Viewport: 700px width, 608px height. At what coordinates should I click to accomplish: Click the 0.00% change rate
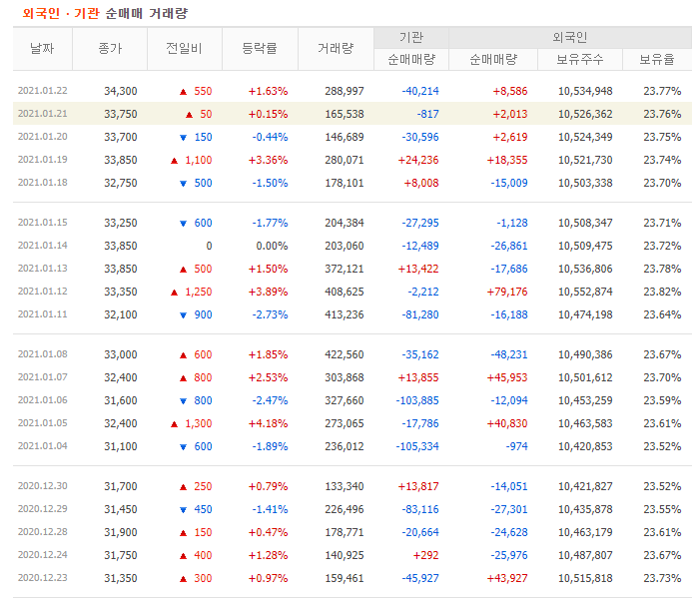(x=272, y=246)
